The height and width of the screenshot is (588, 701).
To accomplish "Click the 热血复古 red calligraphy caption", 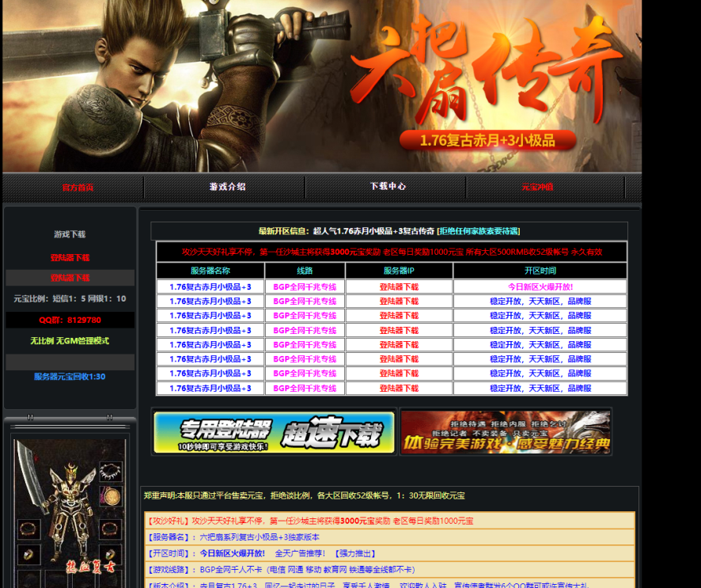I will pos(91,566).
